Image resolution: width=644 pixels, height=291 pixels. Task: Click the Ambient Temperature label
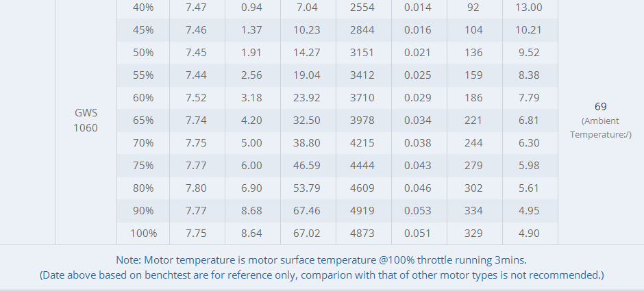(600, 127)
